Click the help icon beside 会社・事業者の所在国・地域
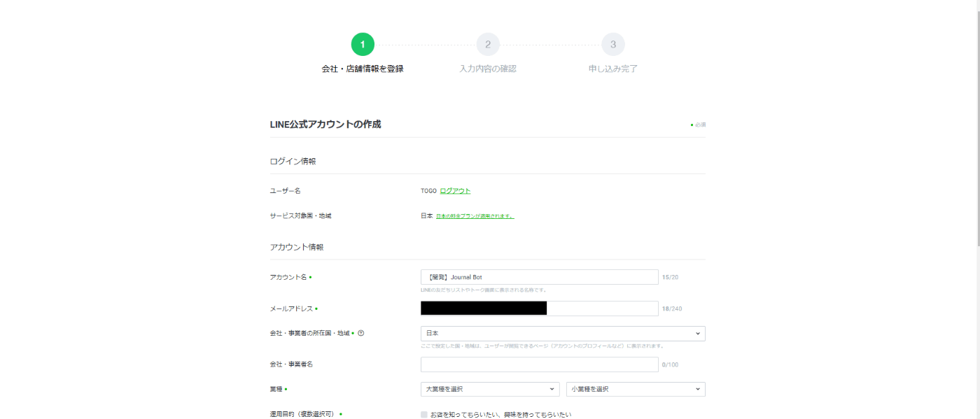980x419 pixels. pos(360,333)
